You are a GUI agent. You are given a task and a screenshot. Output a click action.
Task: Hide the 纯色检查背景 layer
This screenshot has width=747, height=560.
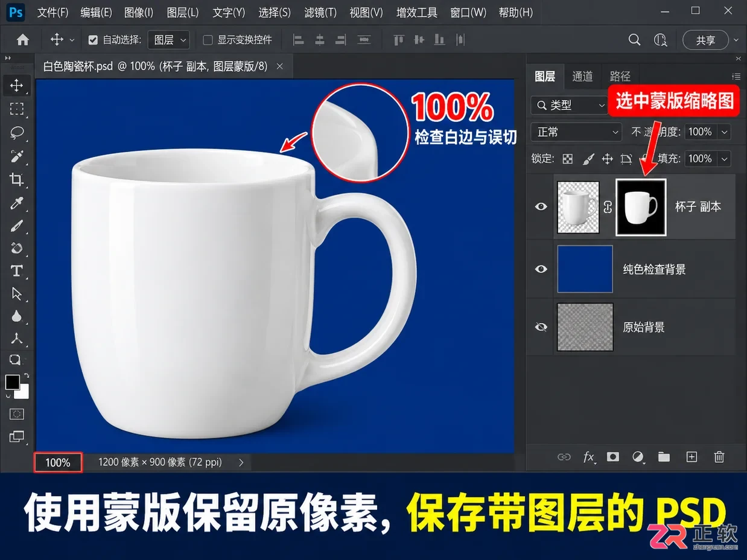point(541,269)
